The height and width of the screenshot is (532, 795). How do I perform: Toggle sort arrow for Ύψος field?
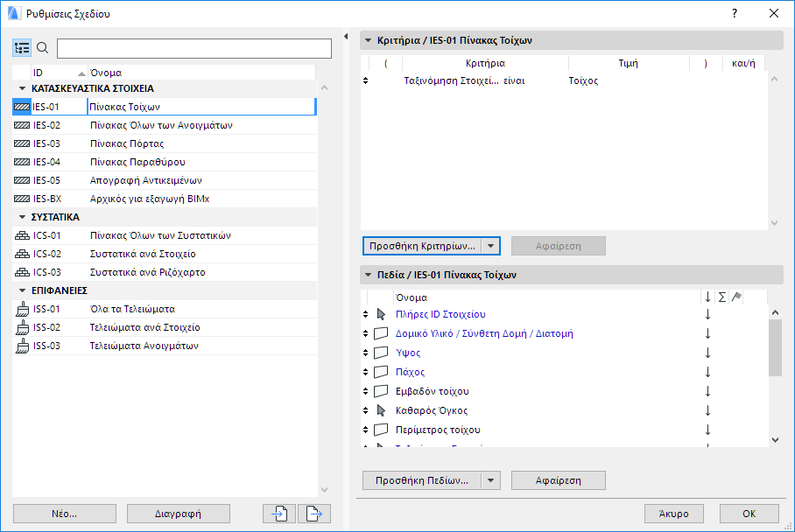[707, 353]
